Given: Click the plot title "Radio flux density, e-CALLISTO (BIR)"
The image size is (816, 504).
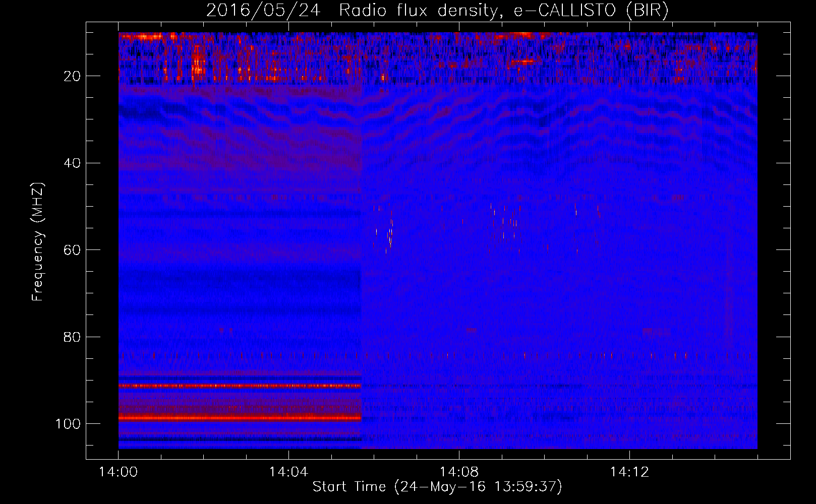Looking at the screenshot, I should (503, 11).
